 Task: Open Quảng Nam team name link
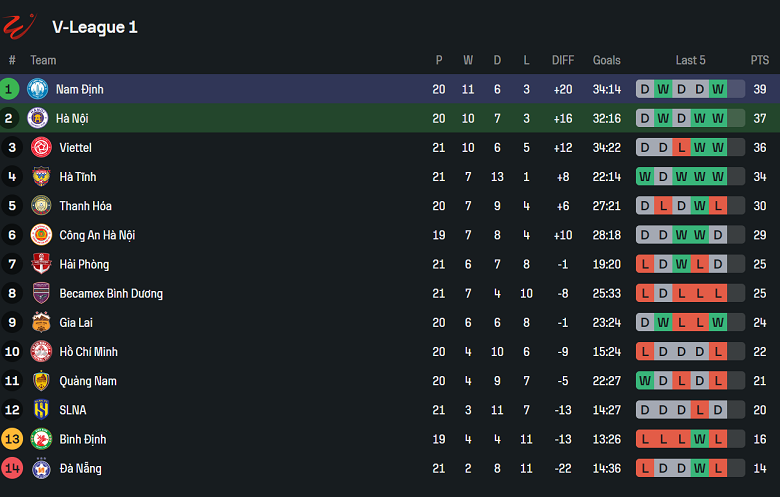pos(88,381)
